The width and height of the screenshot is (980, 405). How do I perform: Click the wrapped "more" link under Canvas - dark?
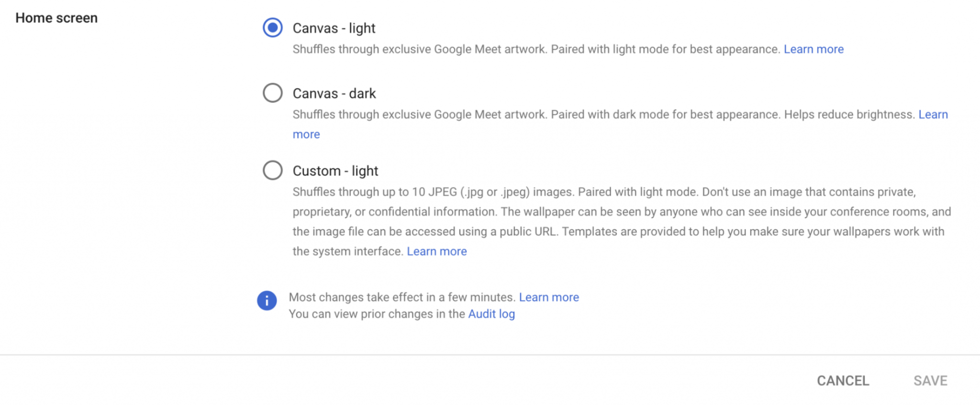point(306,134)
